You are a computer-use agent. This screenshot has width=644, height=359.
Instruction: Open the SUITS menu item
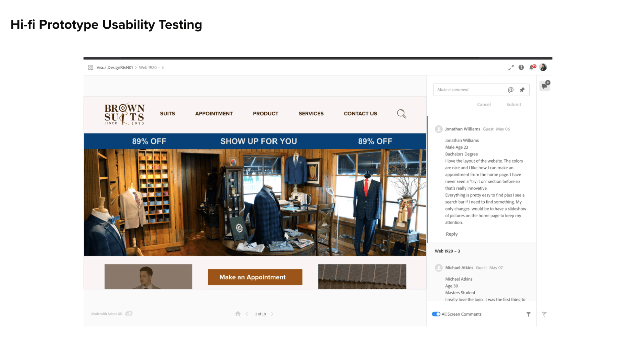[x=167, y=114]
